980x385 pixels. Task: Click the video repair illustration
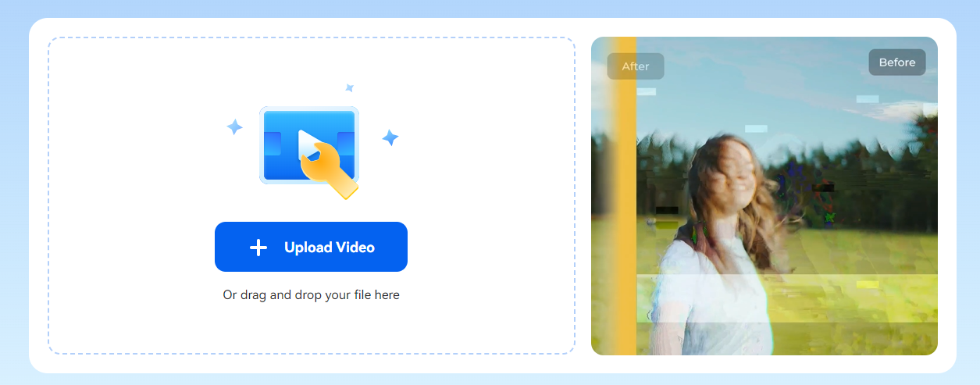309,146
